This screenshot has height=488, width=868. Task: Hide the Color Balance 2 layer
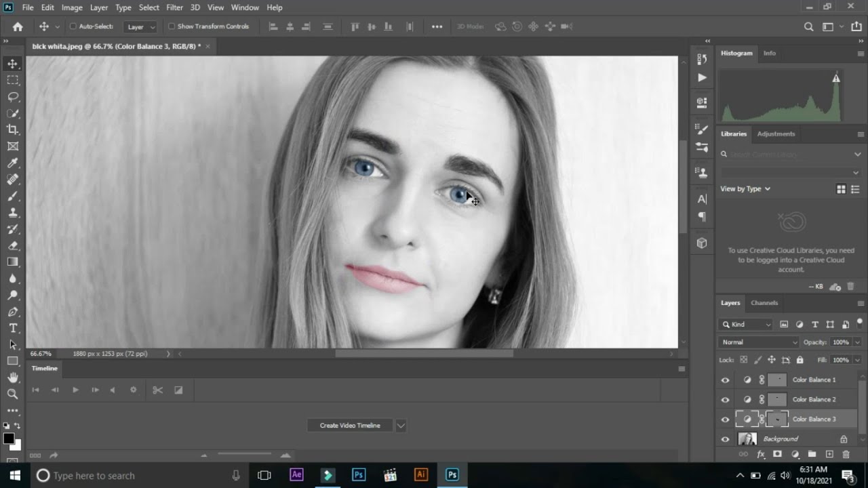pyautogui.click(x=725, y=400)
